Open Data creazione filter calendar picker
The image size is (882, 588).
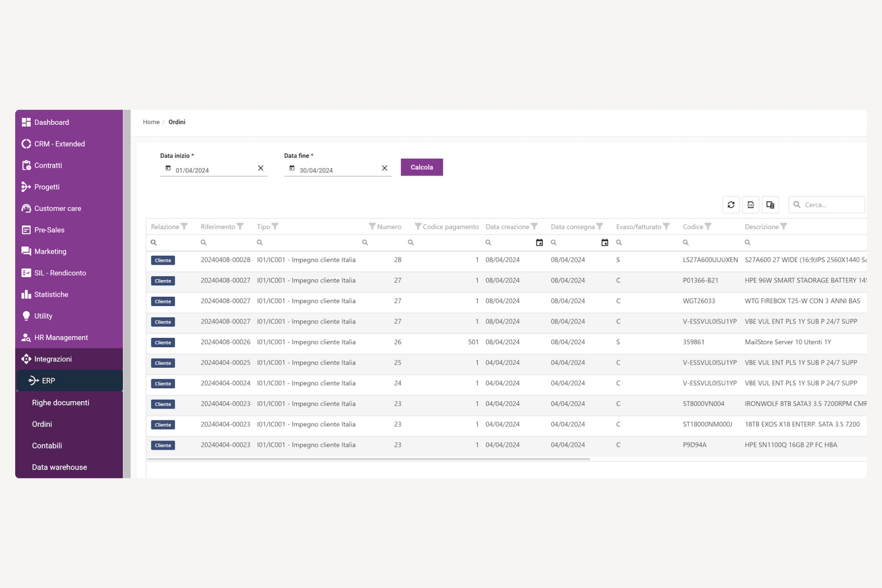539,243
